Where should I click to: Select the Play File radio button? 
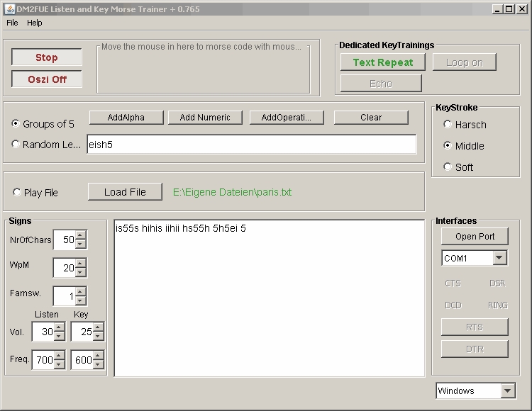[16, 192]
